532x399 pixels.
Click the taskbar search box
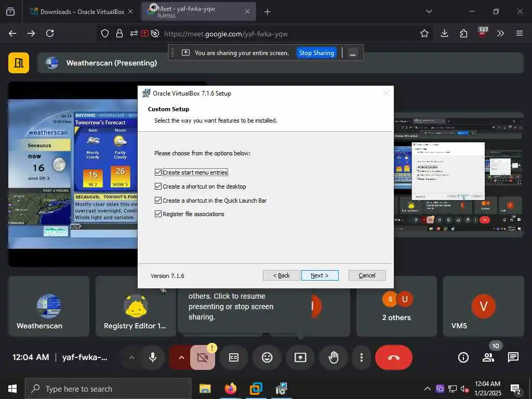point(108,389)
